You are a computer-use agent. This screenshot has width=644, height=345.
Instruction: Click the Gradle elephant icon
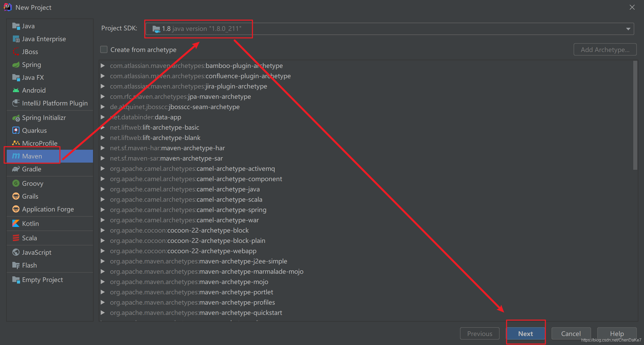coord(16,169)
